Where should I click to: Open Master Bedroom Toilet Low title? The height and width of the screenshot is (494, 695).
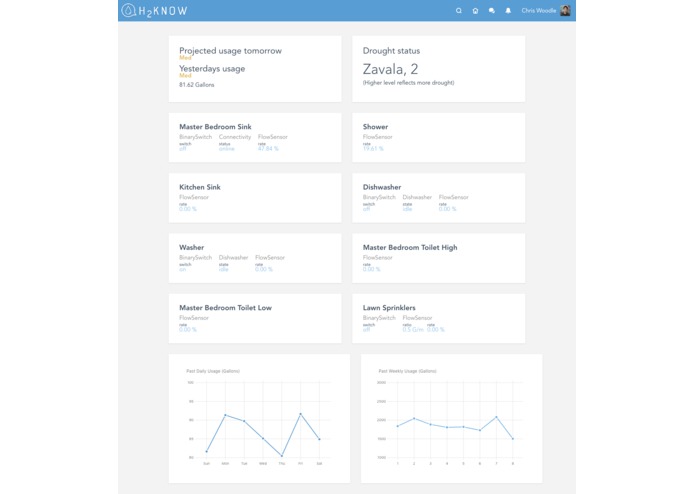point(225,307)
